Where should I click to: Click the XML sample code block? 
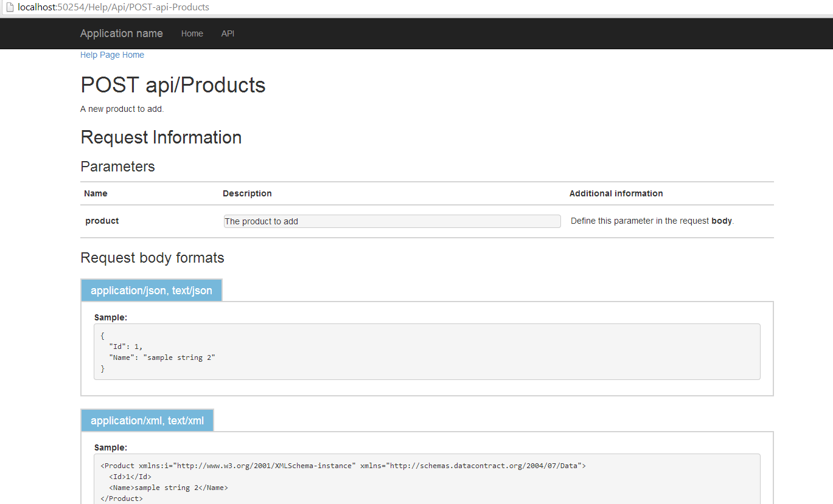coord(426,480)
